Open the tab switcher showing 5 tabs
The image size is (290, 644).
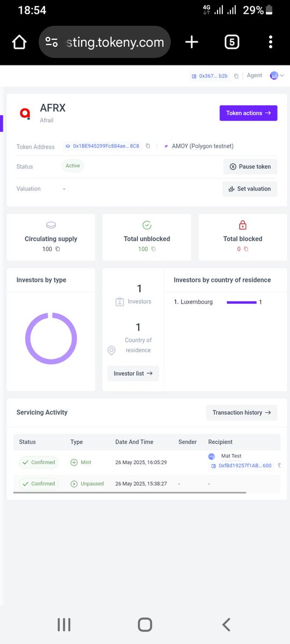coord(231,42)
